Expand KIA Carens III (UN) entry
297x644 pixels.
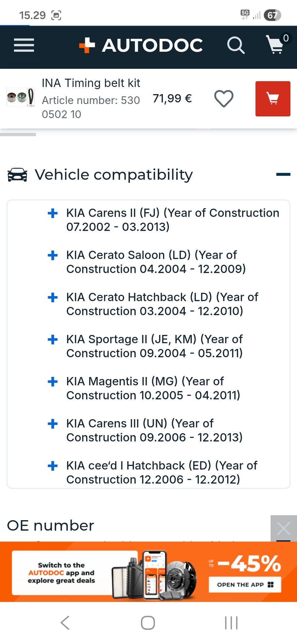point(53,424)
